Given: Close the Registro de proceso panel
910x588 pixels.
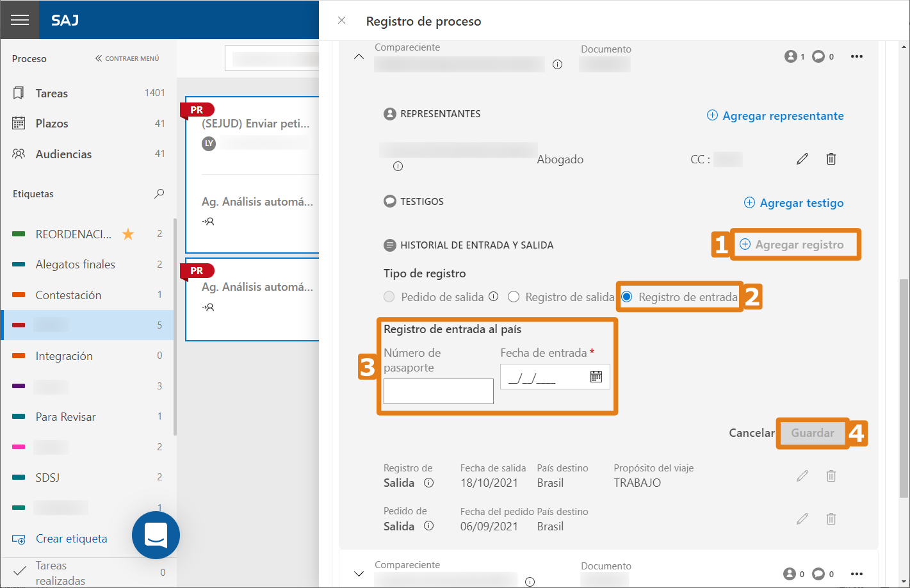Looking at the screenshot, I should [342, 20].
